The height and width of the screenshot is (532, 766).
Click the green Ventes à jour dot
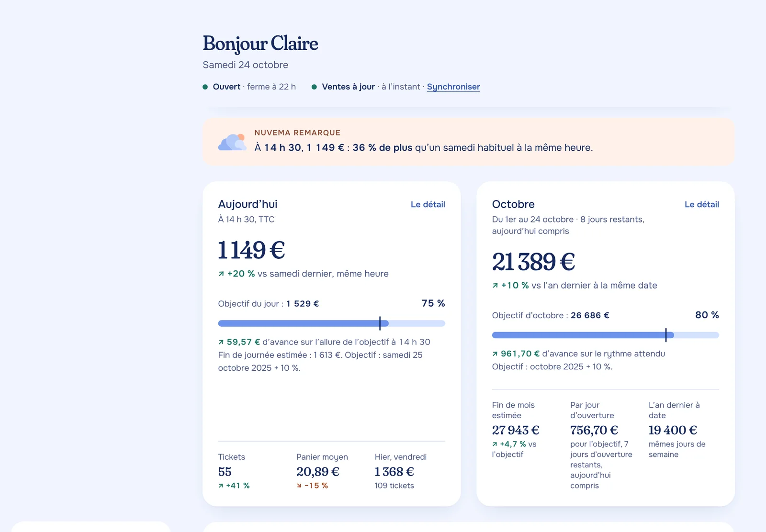[314, 87]
